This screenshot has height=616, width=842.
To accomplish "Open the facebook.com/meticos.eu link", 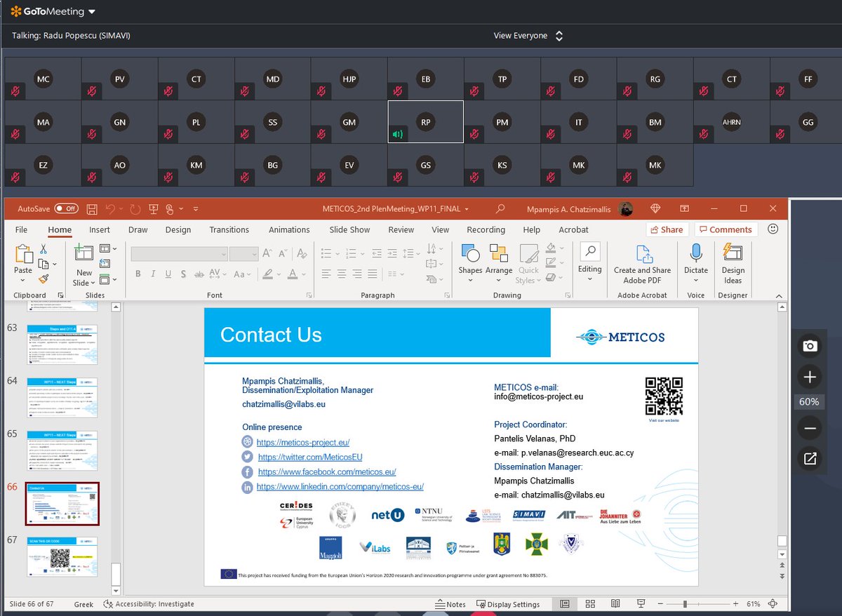I will [326, 471].
